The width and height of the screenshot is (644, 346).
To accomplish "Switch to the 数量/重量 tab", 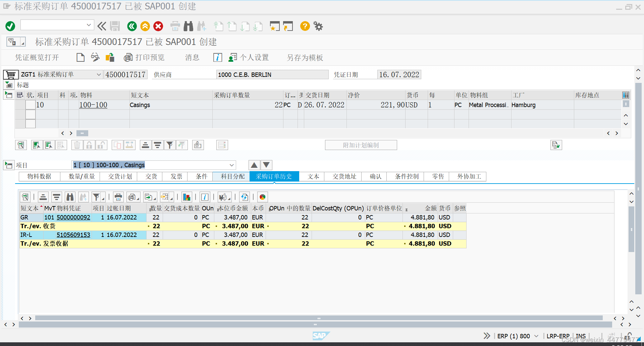I will pyautogui.click(x=82, y=177).
